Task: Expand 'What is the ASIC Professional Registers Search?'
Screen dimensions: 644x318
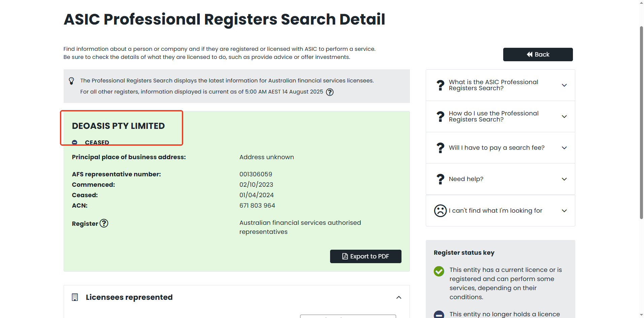Action: click(564, 85)
